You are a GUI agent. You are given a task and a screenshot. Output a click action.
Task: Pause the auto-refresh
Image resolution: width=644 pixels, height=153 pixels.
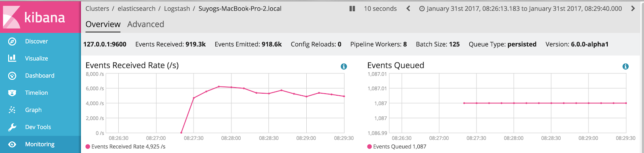tap(352, 8)
